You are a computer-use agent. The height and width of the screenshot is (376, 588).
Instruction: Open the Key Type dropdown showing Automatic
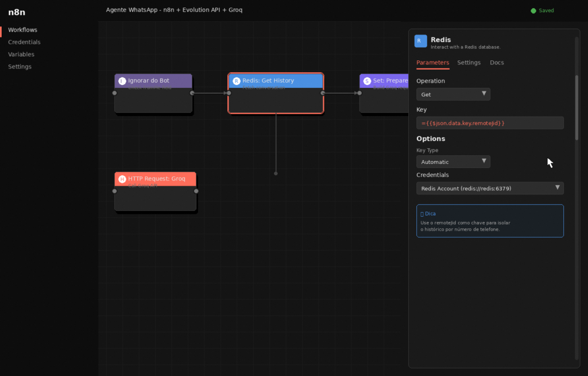[x=453, y=162]
